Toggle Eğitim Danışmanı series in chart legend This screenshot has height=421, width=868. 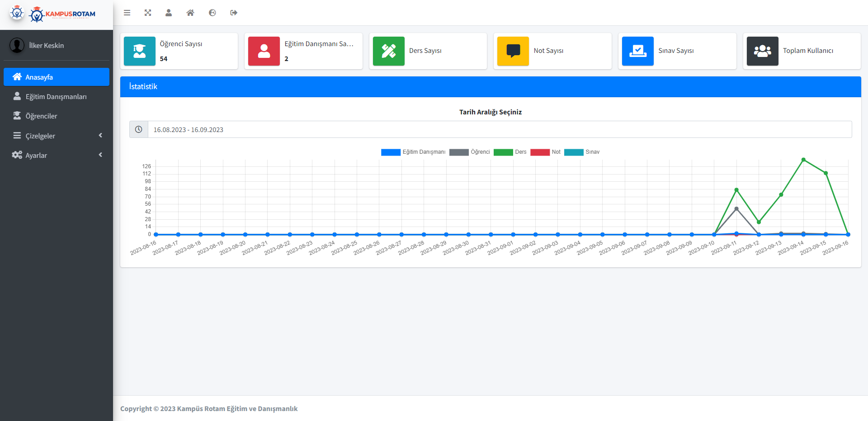point(413,152)
